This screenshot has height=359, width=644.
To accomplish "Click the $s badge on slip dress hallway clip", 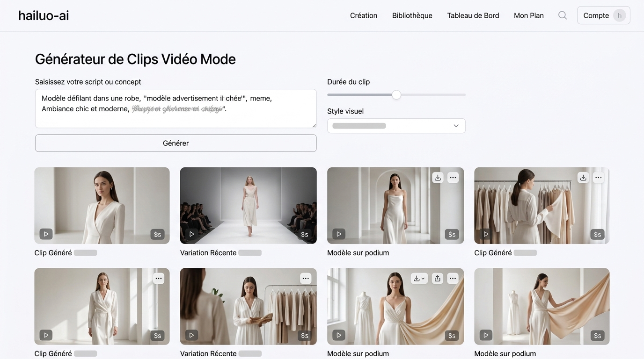I will (x=452, y=234).
